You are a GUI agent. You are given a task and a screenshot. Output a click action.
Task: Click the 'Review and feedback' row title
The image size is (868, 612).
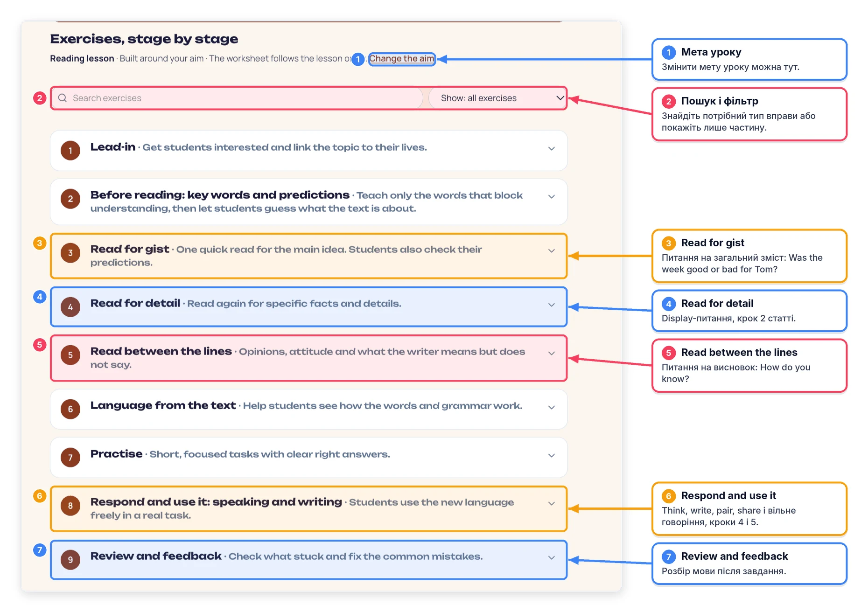(x=156, y=556)
